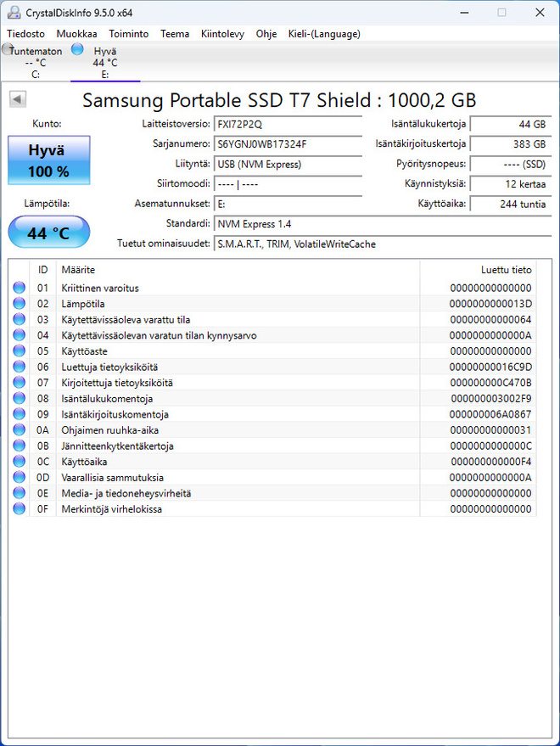Image resolution: width=560 pixels, height=746 pixels.
Task: Click the status orb for Vaarallisia sammutuksia
Action: click(x=19, y=477)
